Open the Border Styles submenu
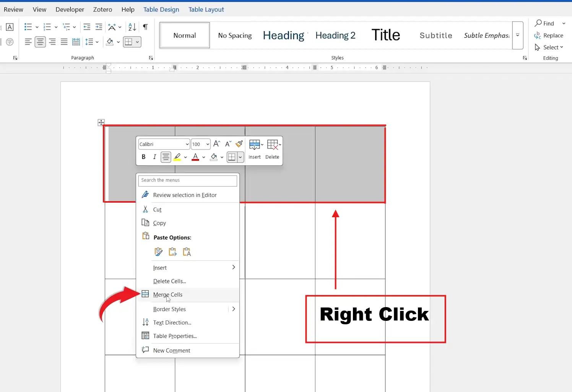The height and width of the screenshot is (392, 572). 188,309
